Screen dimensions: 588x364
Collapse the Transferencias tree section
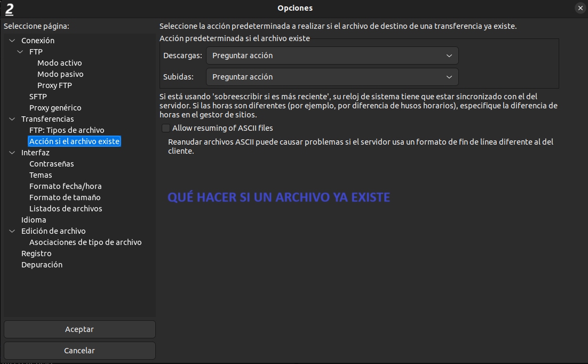[x=12, y=119]
